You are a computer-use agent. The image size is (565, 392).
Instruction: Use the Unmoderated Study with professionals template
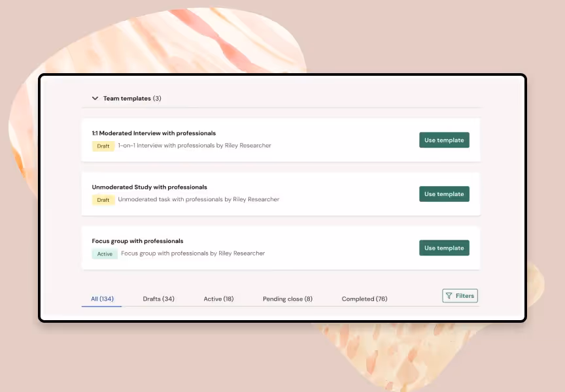pos(444,194)
